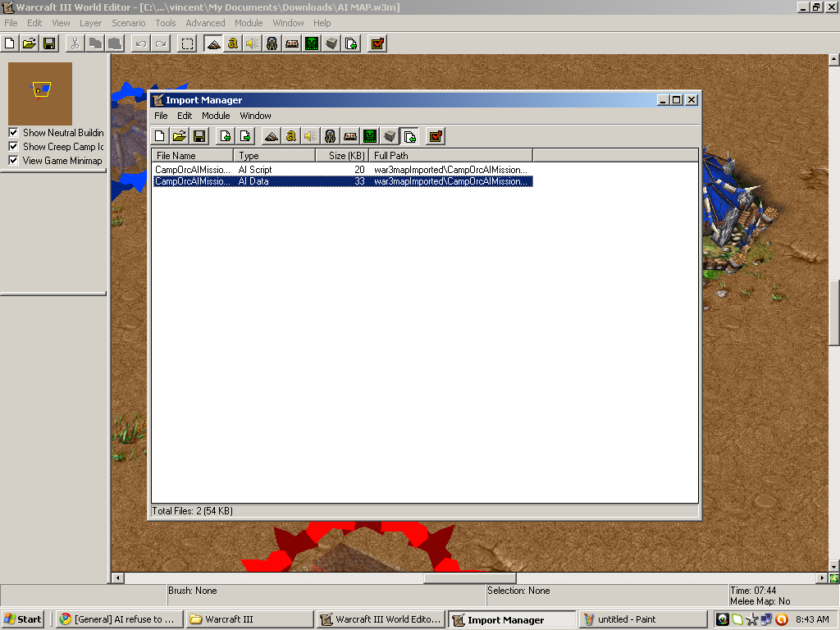Image resolution: width=840 pixels, height=630 pixels.
Task: Activate the Selection Brush dashed-square icon
Action: 187,43
